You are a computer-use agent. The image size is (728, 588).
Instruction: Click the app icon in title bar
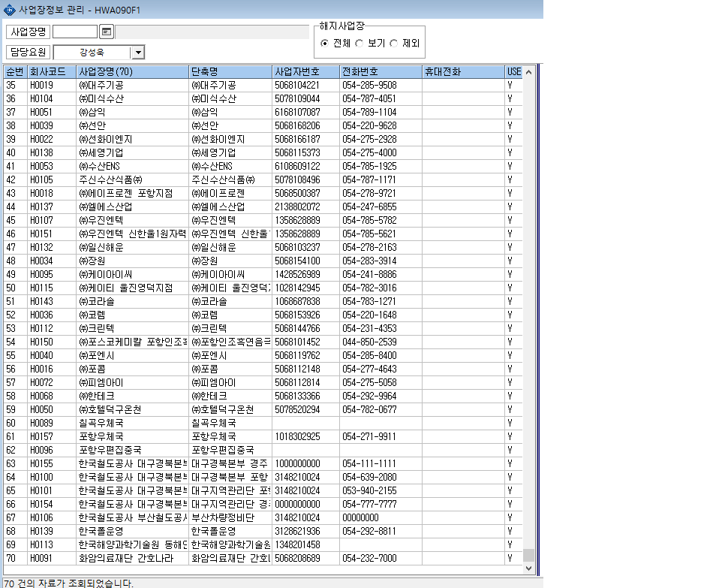(x=9, y=10)
